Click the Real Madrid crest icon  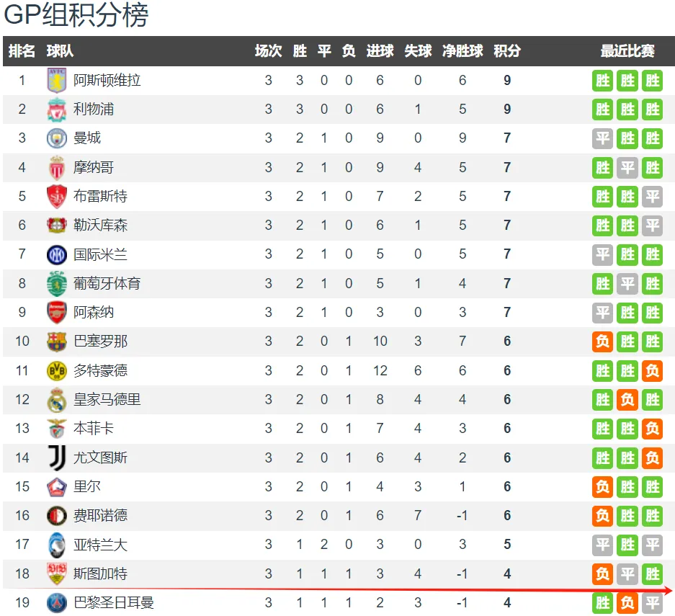[56, 400]
